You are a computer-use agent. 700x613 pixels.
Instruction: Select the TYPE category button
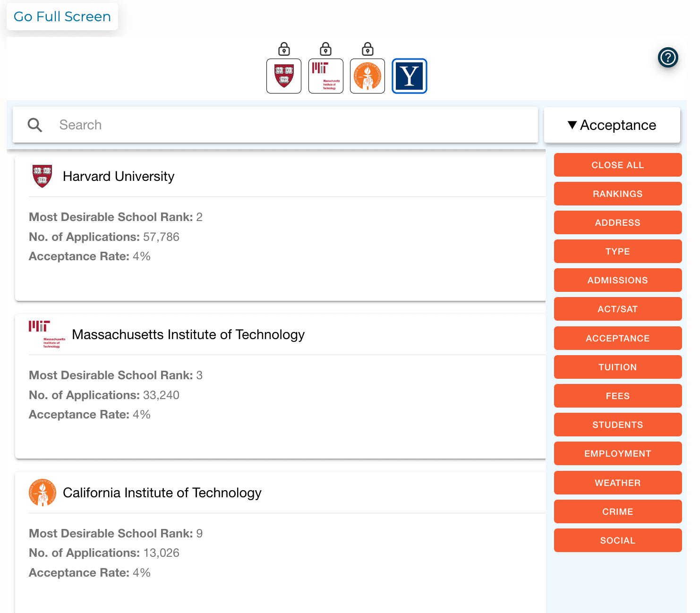(618, 251)
